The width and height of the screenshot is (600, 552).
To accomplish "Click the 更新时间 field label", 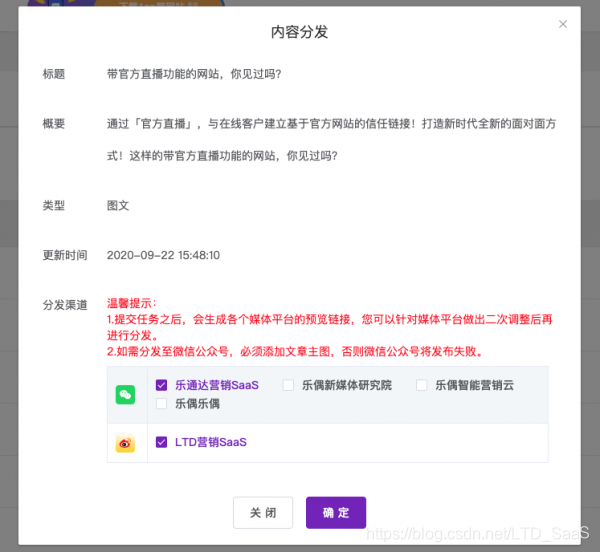I will point(65,255).
